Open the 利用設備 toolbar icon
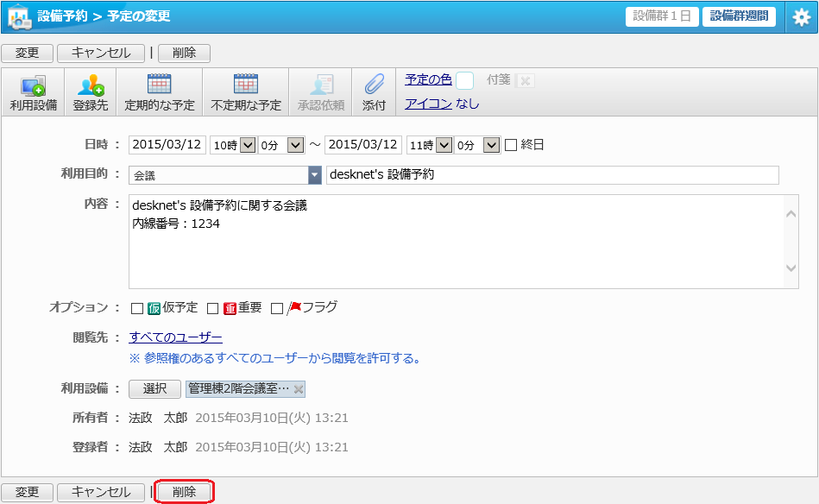This screenshot has height=504, width=819. pos(33,86)
